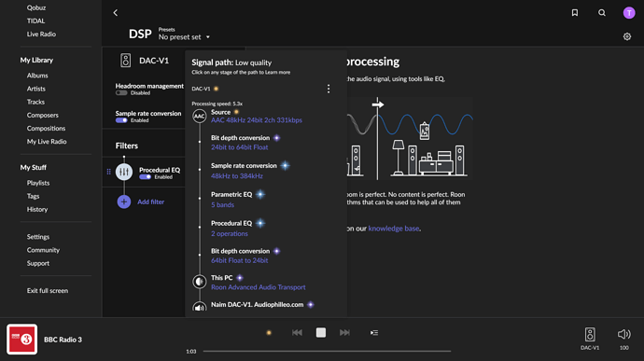This screenshot has height=361, width=644.
Task: Open Compositions in the sidebar
Action: [x=46, y=128]
